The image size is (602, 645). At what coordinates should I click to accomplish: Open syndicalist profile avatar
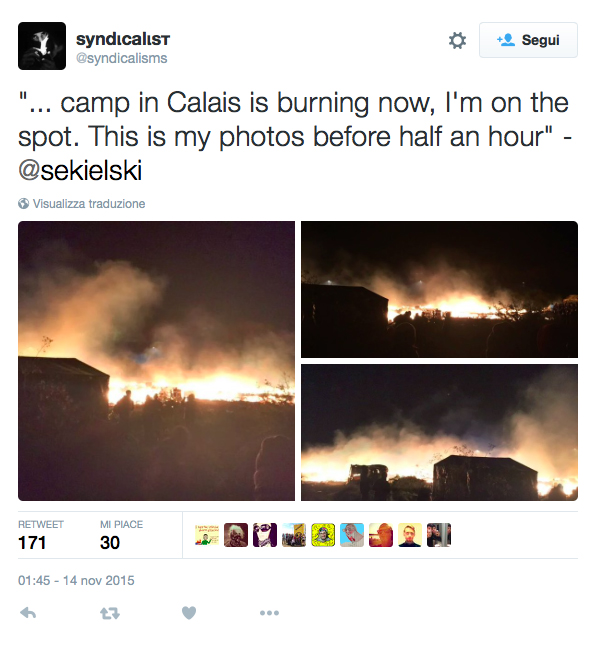point(42,46)
